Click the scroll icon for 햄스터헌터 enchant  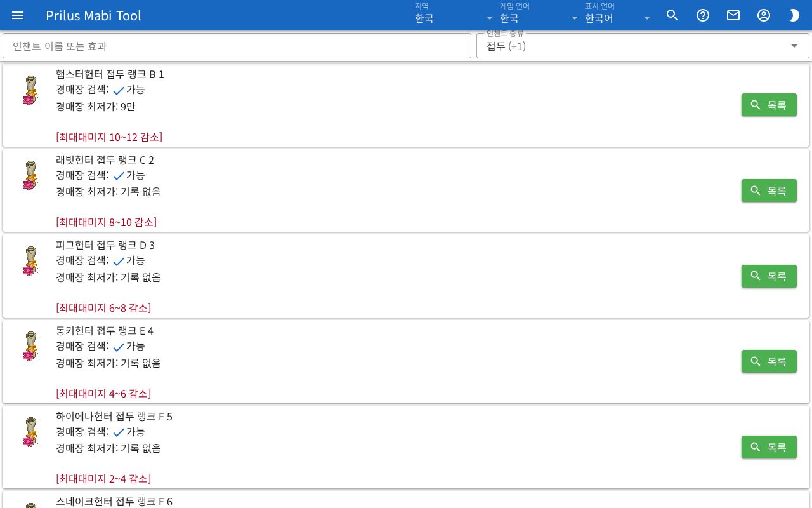30,90
